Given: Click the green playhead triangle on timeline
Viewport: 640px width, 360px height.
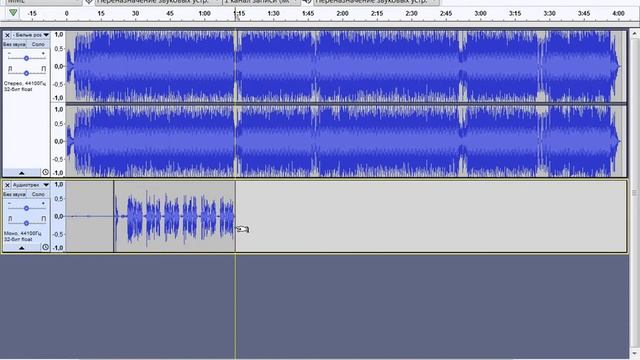Looking at the screenshot, I should (x=13, y=13).
